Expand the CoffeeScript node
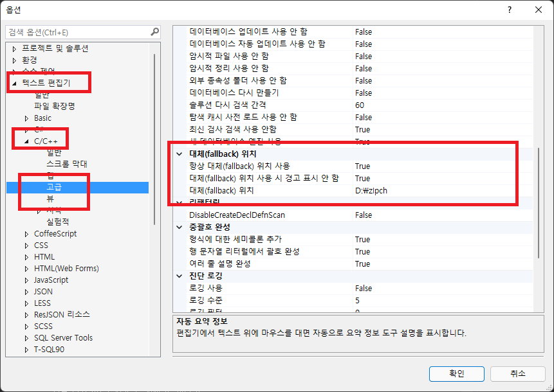 click(26, 234)
